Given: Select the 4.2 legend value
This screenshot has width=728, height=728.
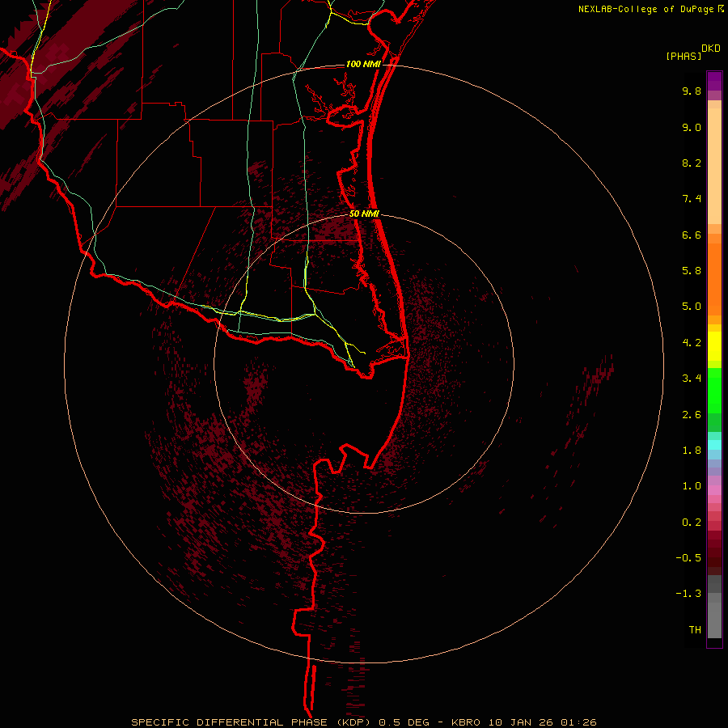Looking at the screenshot, I should 692,343.
